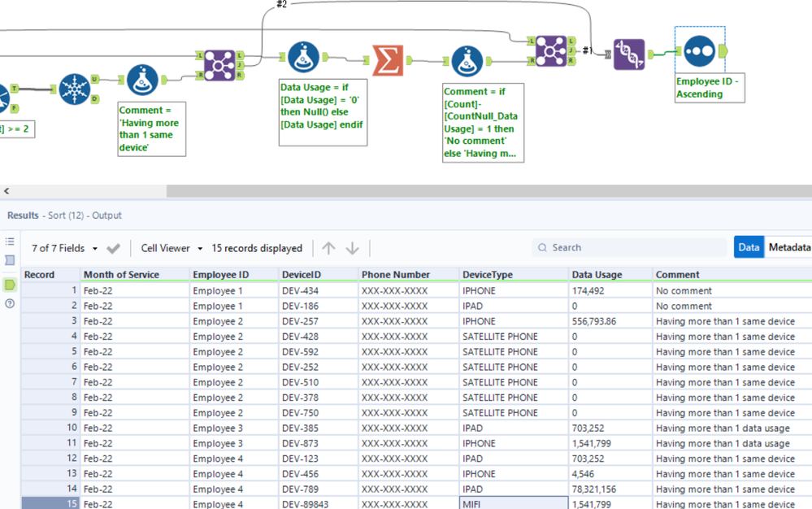Switch to the Metadata tab
The height and width of the screenshot is (509, 812).
click(x=788, y=247)
